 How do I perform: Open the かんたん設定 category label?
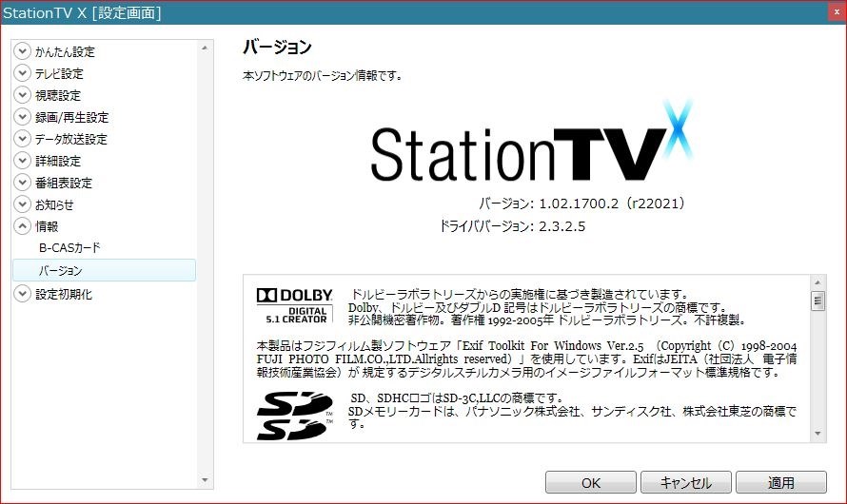coord(65,51)
